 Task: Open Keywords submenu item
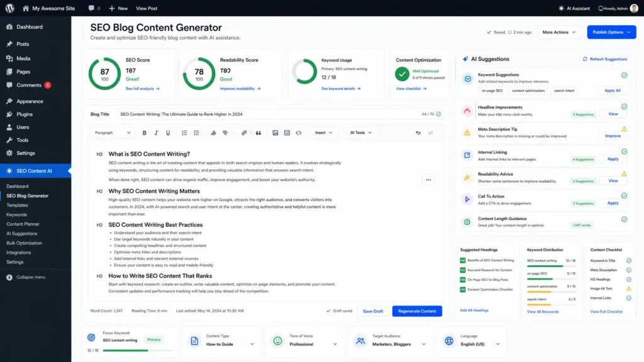click(x=16, y=215)
